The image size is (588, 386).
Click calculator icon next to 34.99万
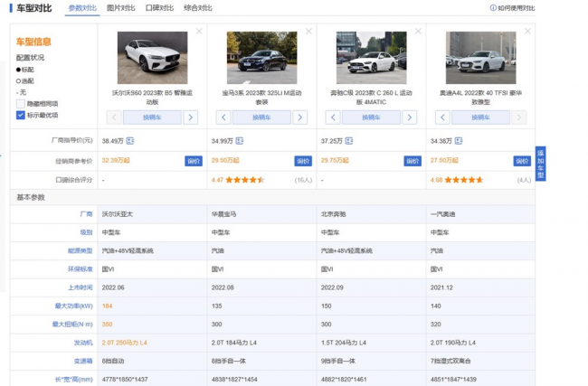pos(239,141)
